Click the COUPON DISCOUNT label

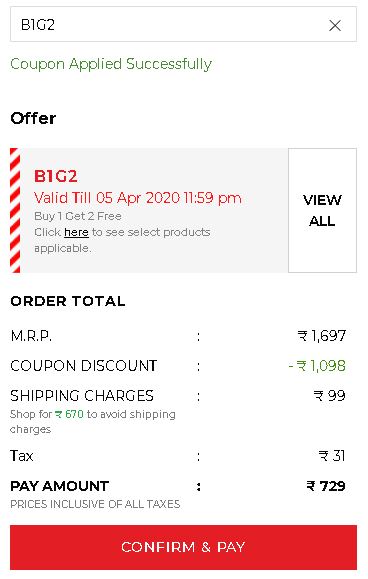[84, 366]
